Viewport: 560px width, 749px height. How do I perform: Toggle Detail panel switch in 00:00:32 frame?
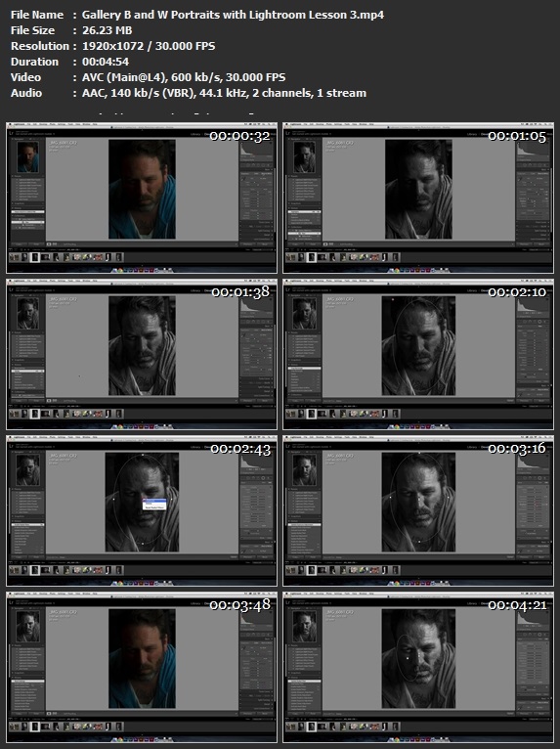tap(240, 234)
